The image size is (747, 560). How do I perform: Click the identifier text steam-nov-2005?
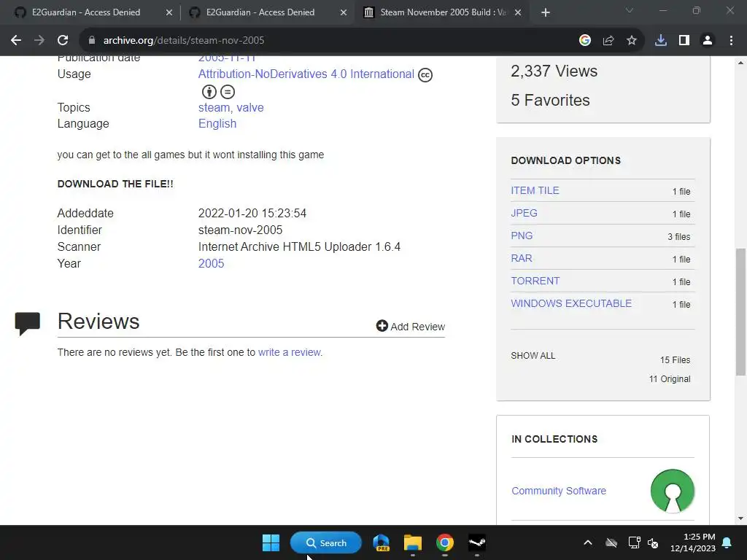tap(240, 230)
